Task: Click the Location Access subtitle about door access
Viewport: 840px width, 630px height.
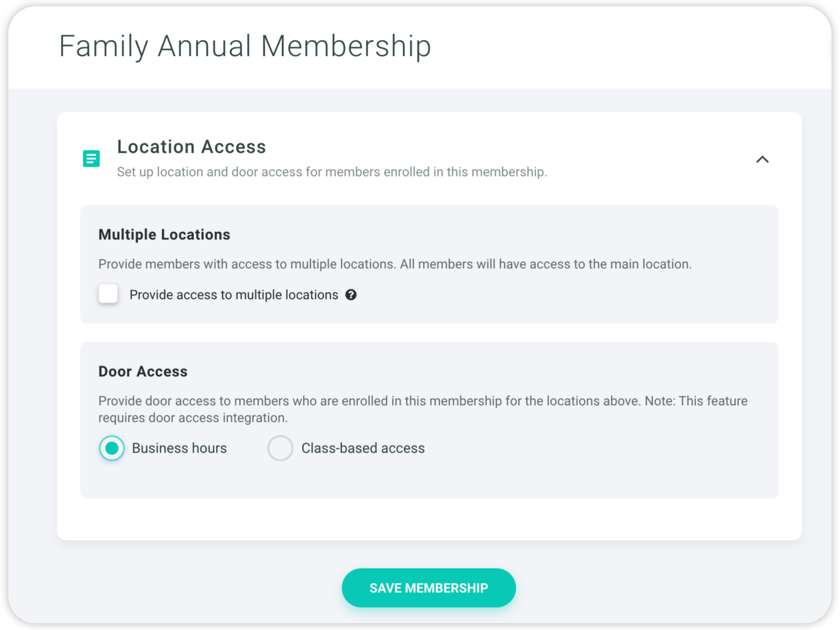Action: [x=332, y=172]
